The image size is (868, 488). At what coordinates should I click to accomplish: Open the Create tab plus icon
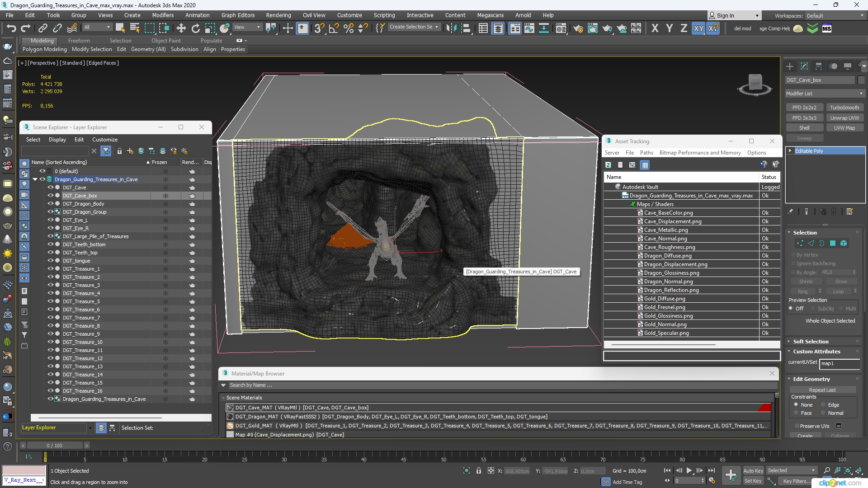coord(790,66)
